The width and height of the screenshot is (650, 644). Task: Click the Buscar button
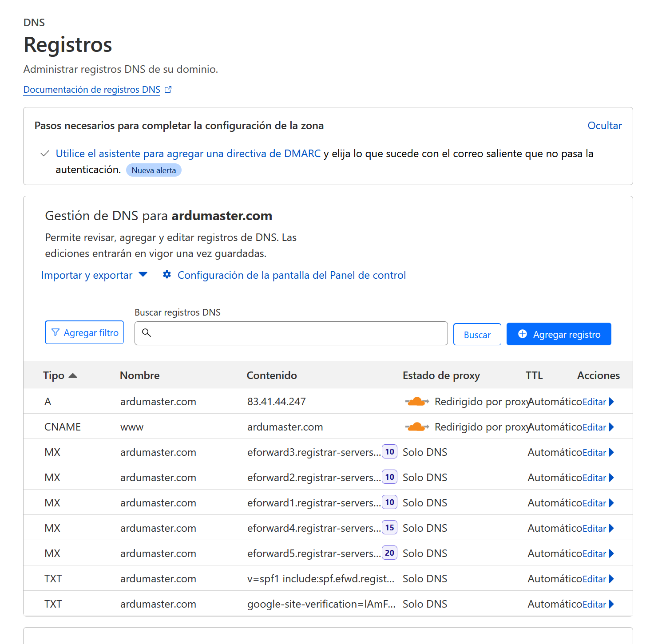tap(477, 334)
